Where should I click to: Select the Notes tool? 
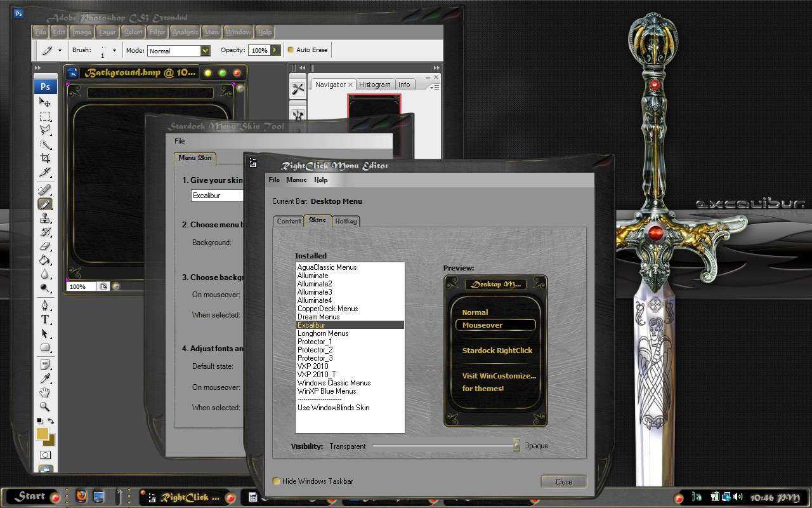45,365
